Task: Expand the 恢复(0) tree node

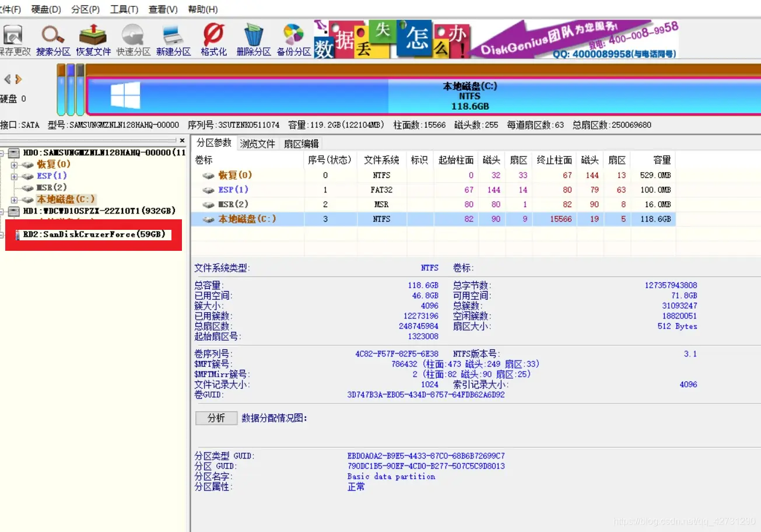Action: [x=14, y=164]
